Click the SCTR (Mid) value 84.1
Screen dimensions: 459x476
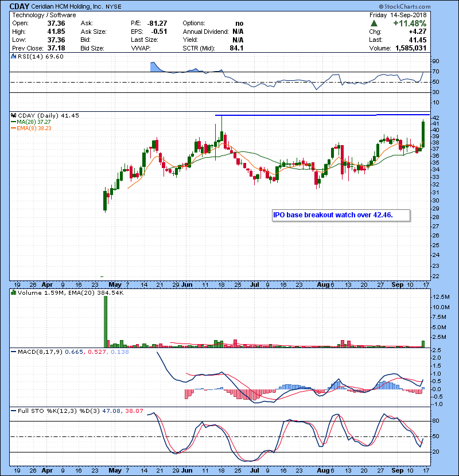pos(236,48)
